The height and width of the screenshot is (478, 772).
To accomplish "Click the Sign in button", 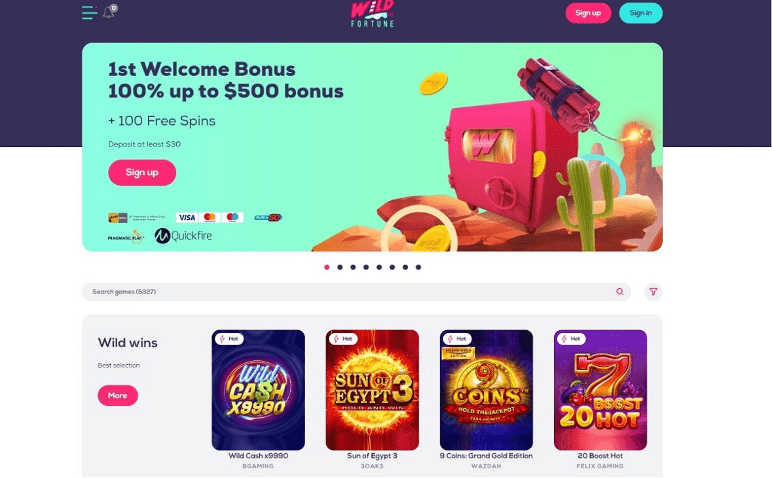I will point(641,13).
